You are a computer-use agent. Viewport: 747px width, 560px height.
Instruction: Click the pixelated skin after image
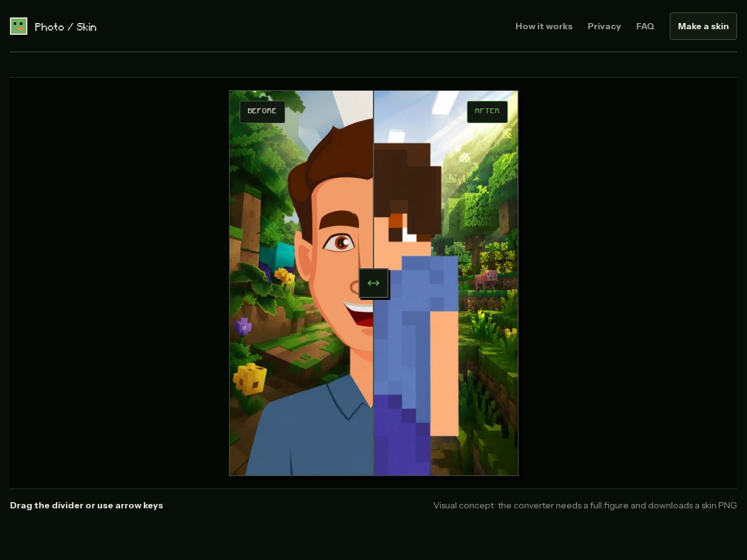point(446,283)
